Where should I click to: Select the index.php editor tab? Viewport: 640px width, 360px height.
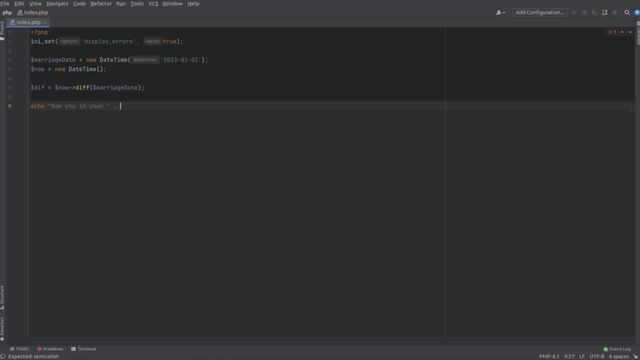(28, 22)
